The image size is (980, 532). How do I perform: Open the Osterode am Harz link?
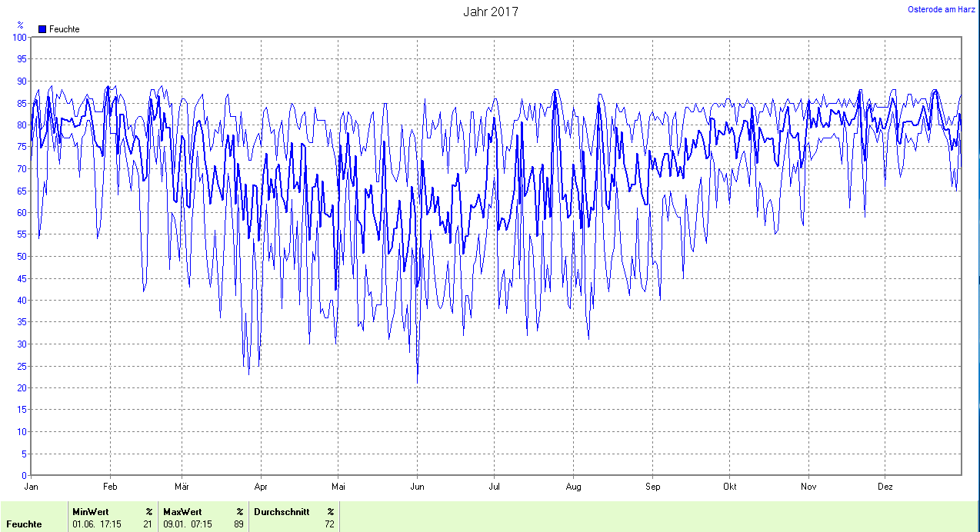click(x=942, y=9)
